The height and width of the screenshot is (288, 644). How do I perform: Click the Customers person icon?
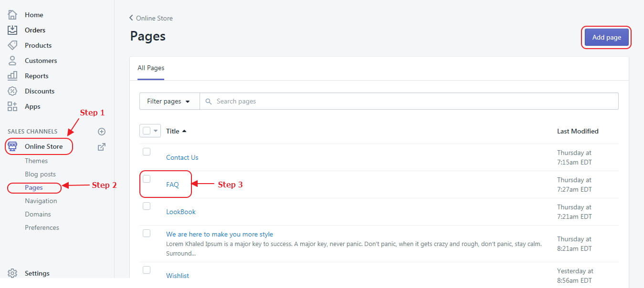[13, 61]
